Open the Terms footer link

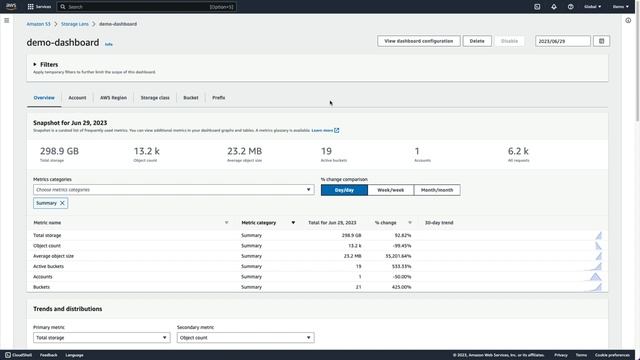tap(581, 355)
